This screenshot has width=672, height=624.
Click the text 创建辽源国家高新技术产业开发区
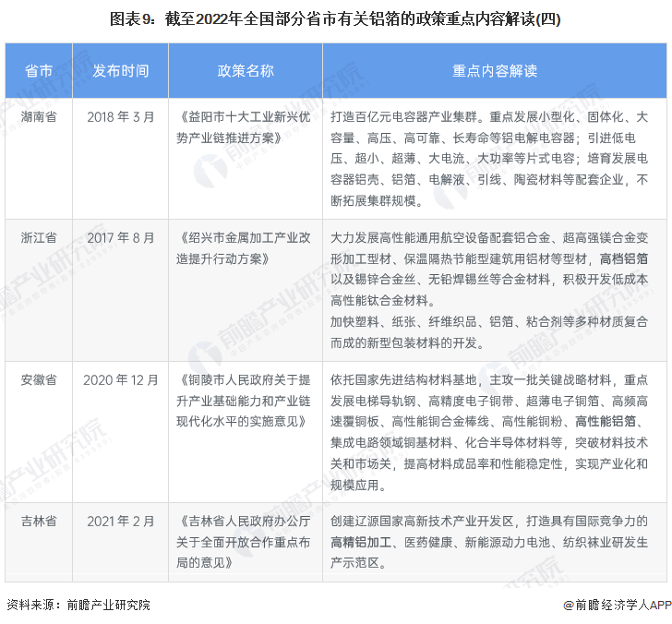(422, 522)
